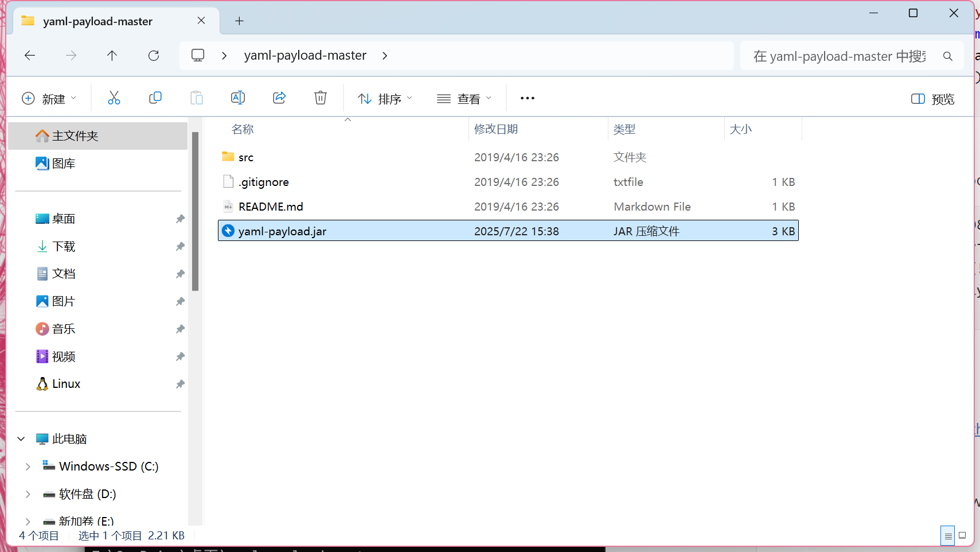Go up one folder level
The width and height of the screenshot is (980, 552).
112,55
